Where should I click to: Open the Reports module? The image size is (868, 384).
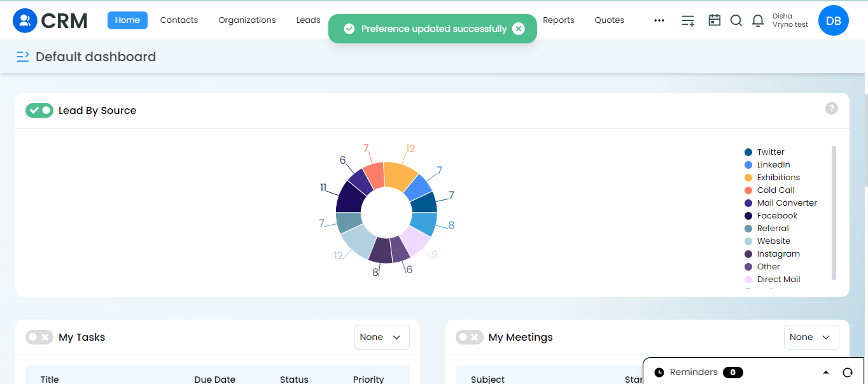pyautogui.click(x=559, y=20)
